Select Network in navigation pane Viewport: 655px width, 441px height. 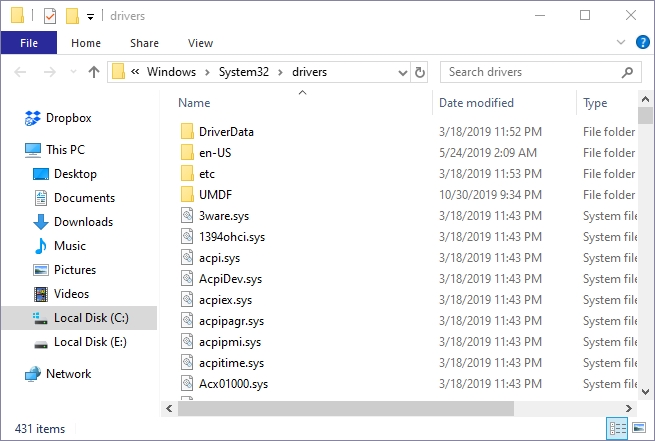point(69,374)
